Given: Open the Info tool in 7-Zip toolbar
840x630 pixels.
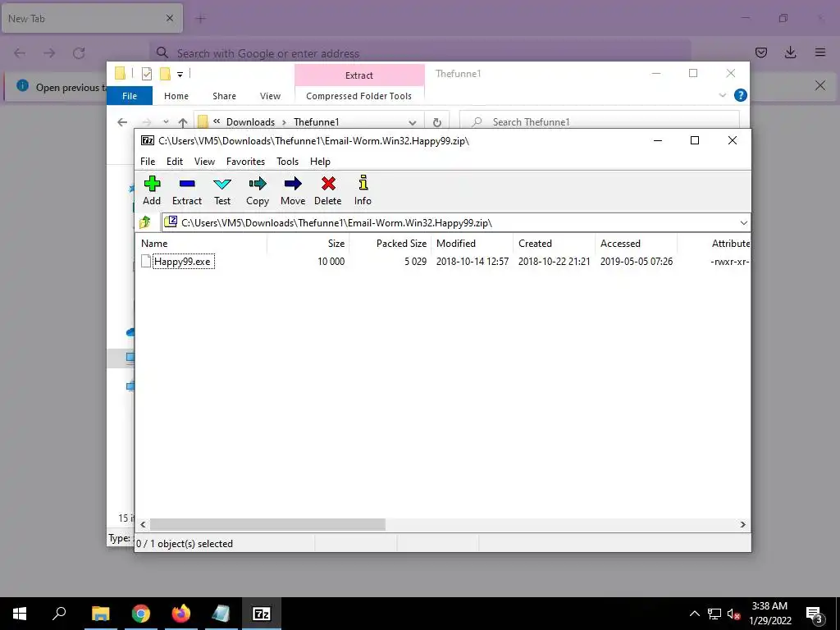Looking at the screenshot, I should (x=363, y=190).
